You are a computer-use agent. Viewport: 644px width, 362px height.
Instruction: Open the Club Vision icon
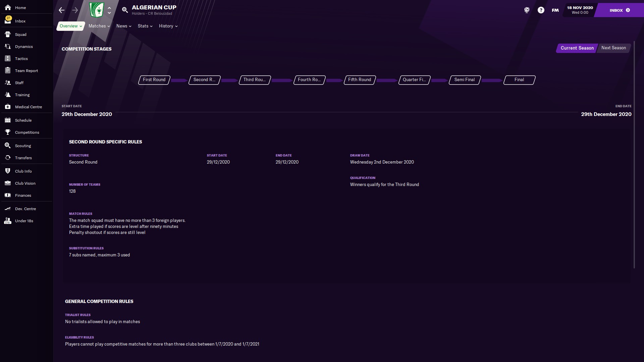point(8,183)
